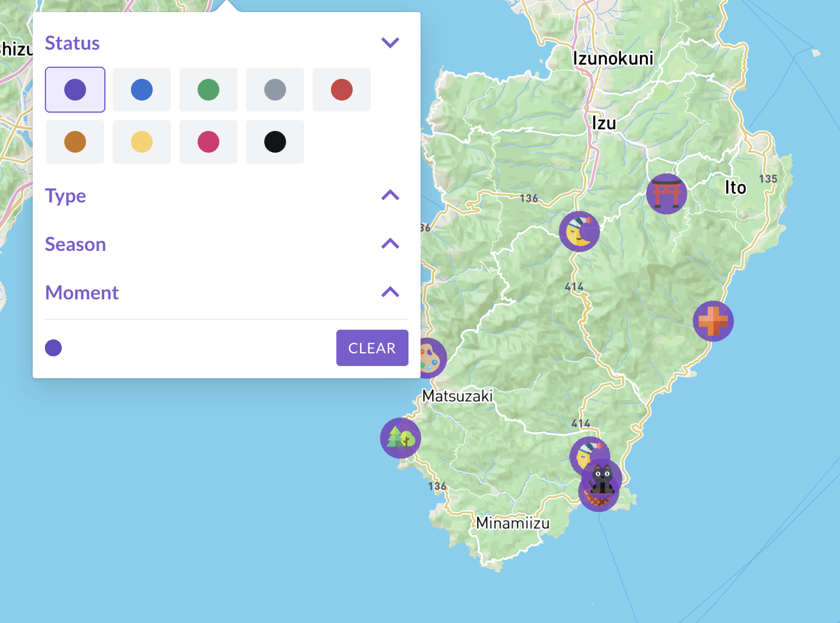
Task: Toggle the blue status filter
Action: click(142, 90)
